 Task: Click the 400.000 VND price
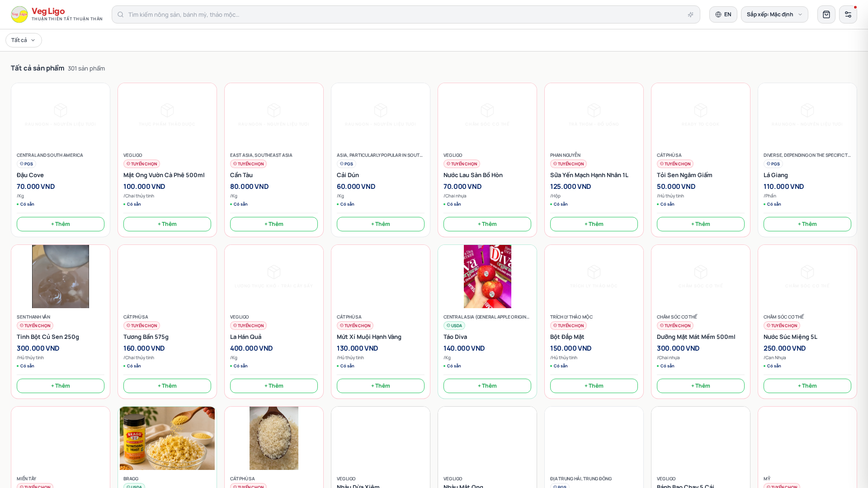[251, 348]
